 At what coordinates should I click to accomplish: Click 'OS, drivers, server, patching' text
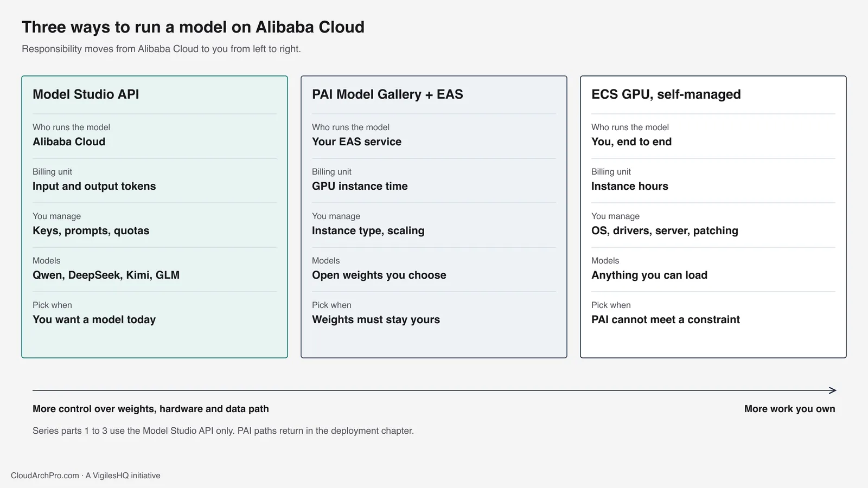[x=665, y=230]
